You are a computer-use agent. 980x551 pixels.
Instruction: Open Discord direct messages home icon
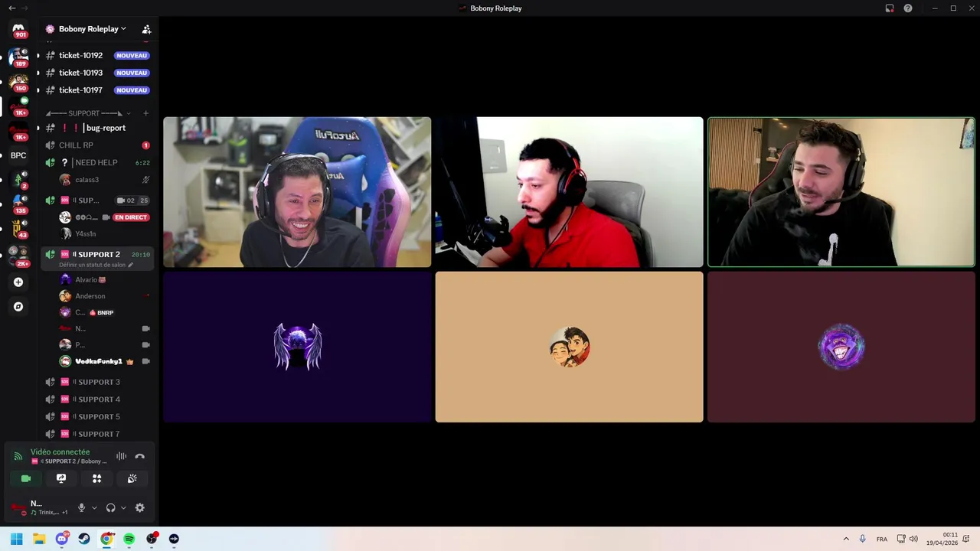[x=18, y=28]
